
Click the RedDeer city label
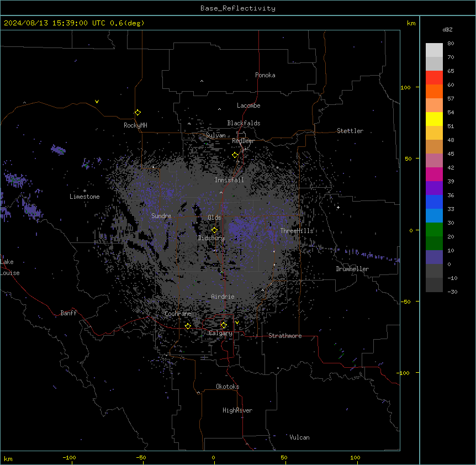pyautogui.click(x=243, y=141)
